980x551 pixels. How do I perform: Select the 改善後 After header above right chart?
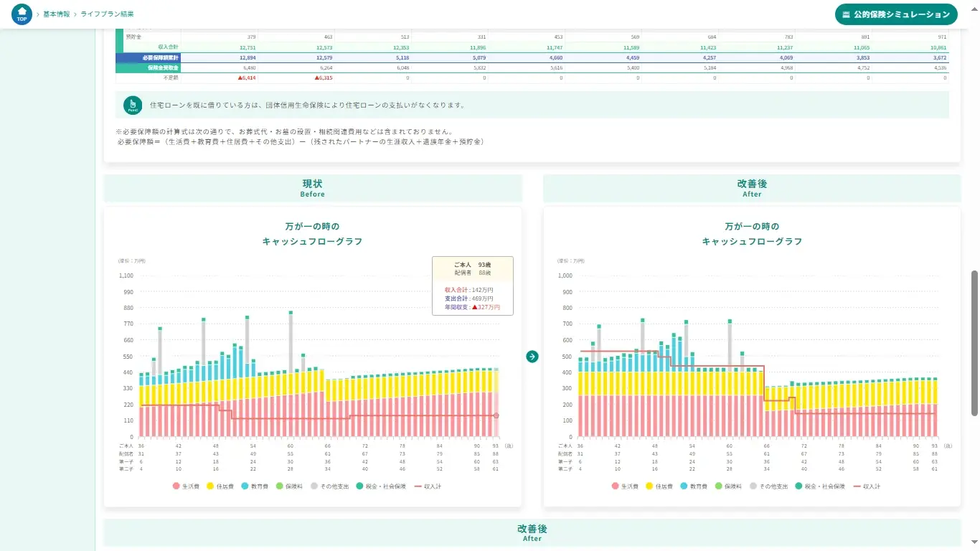point(752,188)
